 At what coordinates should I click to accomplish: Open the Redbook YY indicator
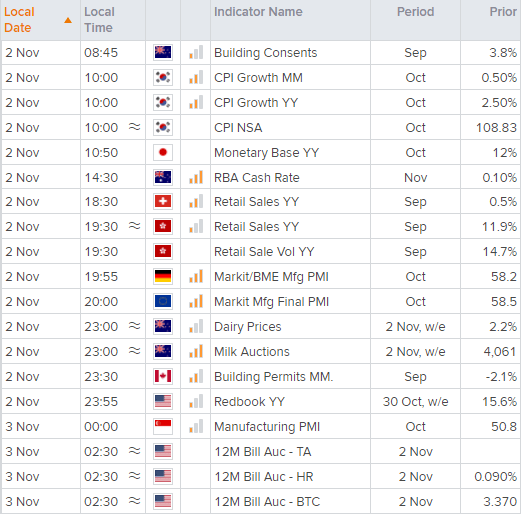[x=249, y=402]
